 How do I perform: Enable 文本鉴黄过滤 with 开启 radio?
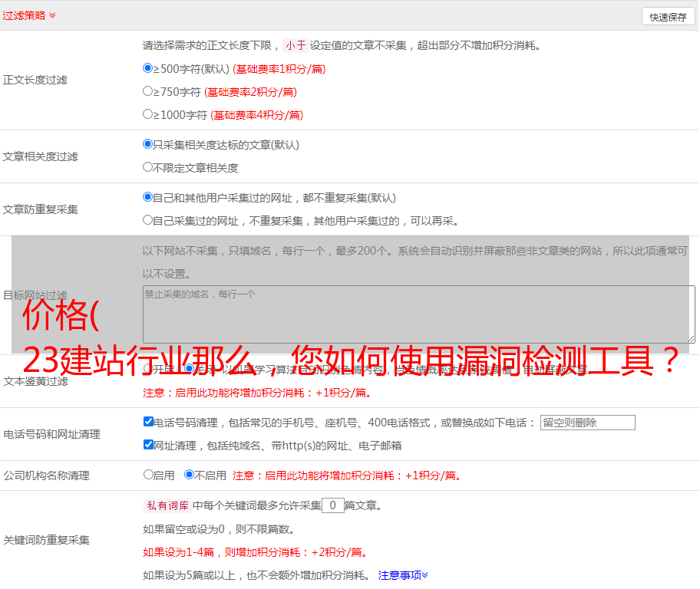click(148, 369)
